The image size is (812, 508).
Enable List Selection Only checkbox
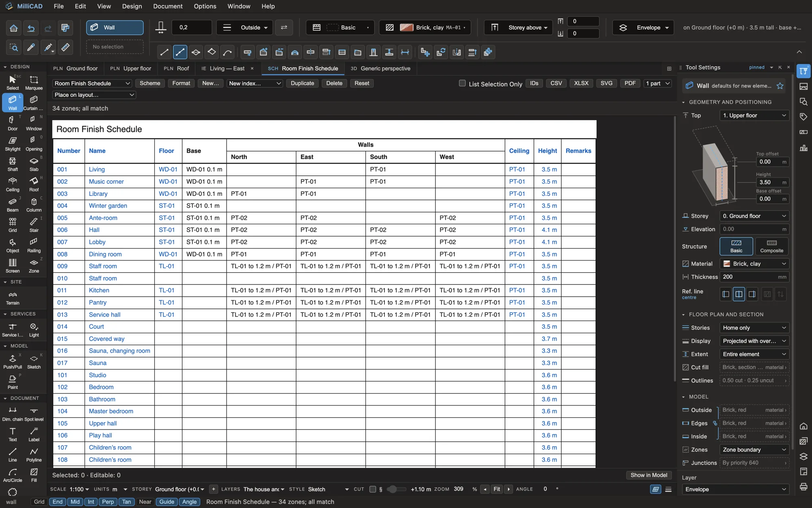point(462,83)
